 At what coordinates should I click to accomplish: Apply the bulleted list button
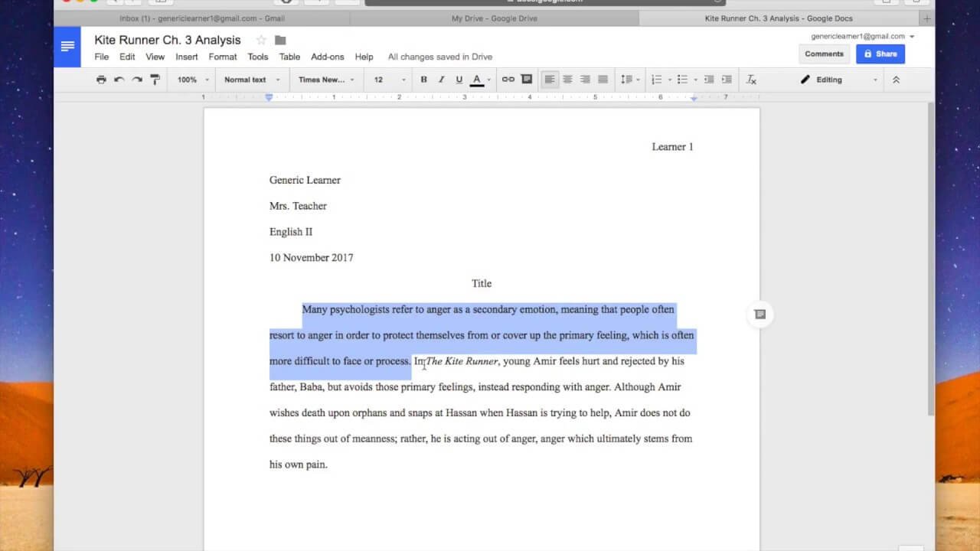click(x=682, y=80)
